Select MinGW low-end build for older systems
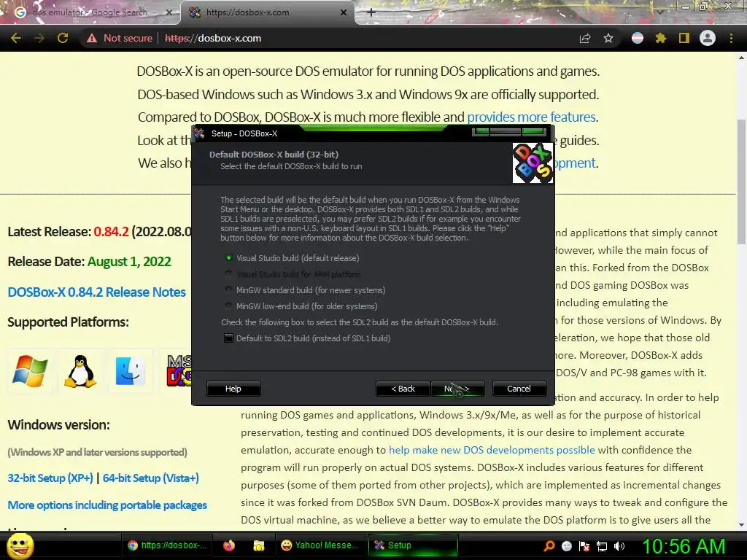Image resolution: width=747 pixels, height=560 pixels. 301,306
